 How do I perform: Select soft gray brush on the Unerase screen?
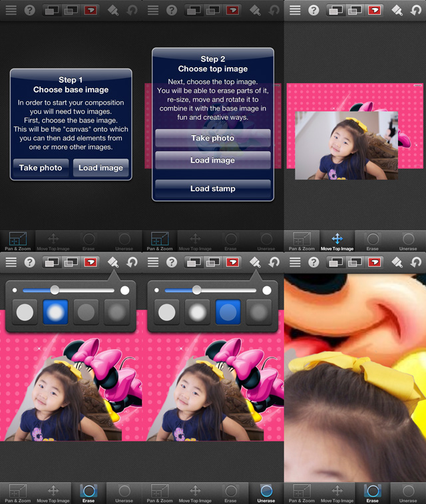[259, 312]
